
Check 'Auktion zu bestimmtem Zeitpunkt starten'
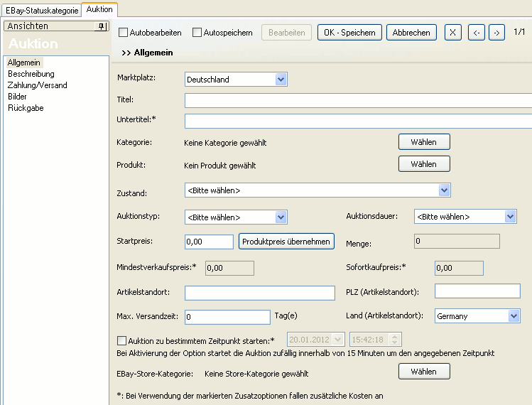point(121,340)
